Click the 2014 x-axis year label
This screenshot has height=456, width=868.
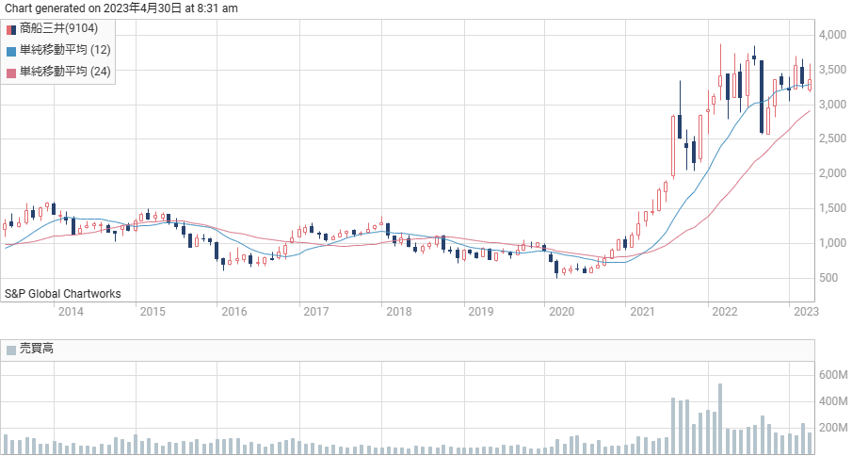(71, 312)
